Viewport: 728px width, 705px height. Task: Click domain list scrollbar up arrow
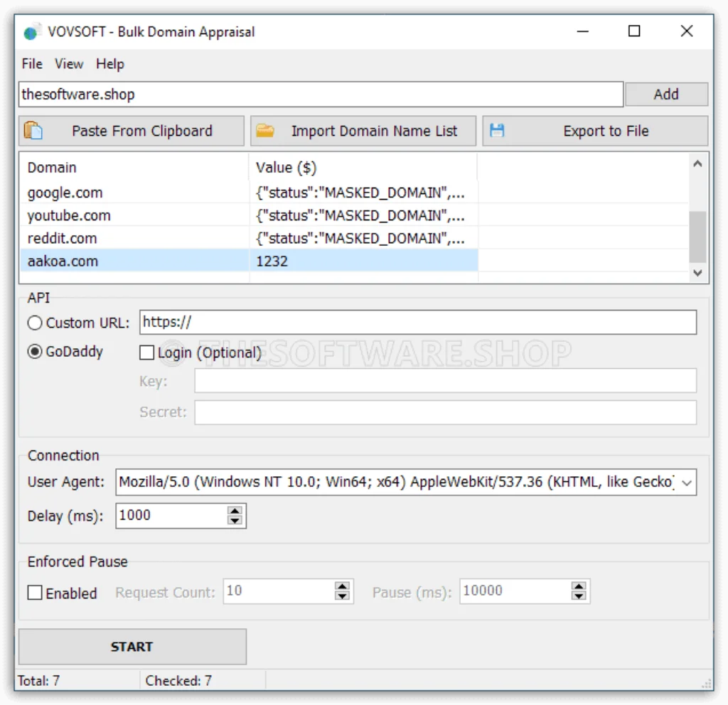[697, 164]
